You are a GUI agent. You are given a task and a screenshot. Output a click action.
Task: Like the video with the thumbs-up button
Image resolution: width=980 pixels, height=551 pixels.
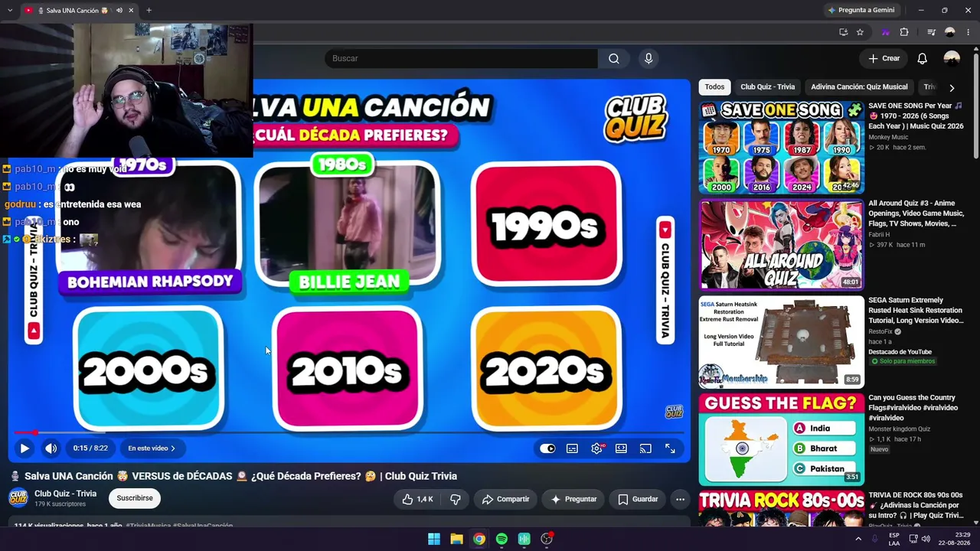click(419, 499)
